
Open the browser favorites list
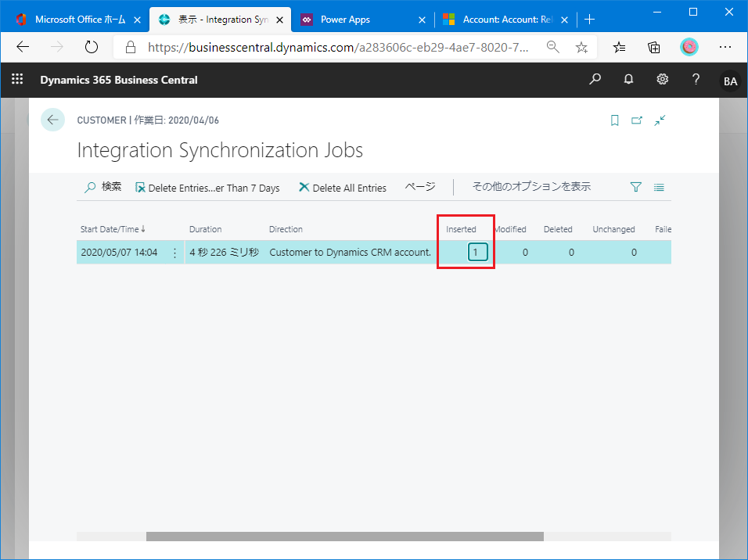tap(619, 47)
